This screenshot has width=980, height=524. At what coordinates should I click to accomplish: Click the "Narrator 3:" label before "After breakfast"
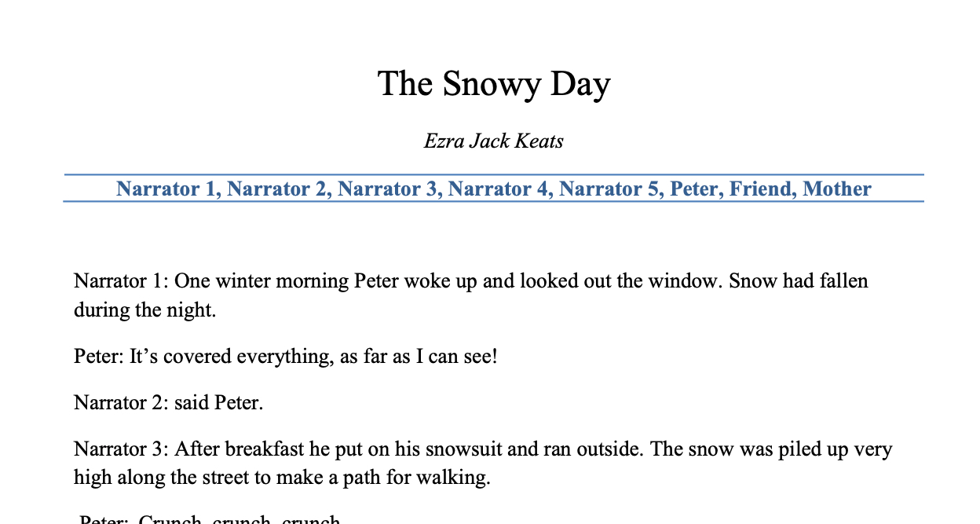[120, 450]
